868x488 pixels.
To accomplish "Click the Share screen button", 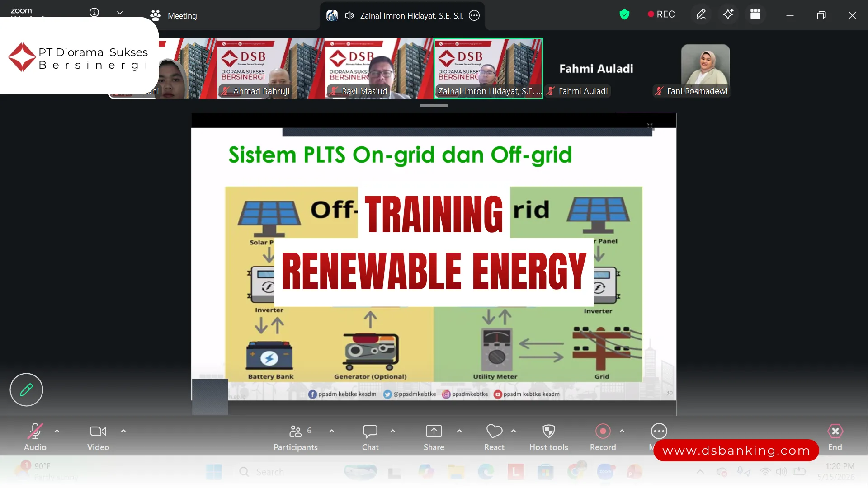I will (x=434, y=437).
